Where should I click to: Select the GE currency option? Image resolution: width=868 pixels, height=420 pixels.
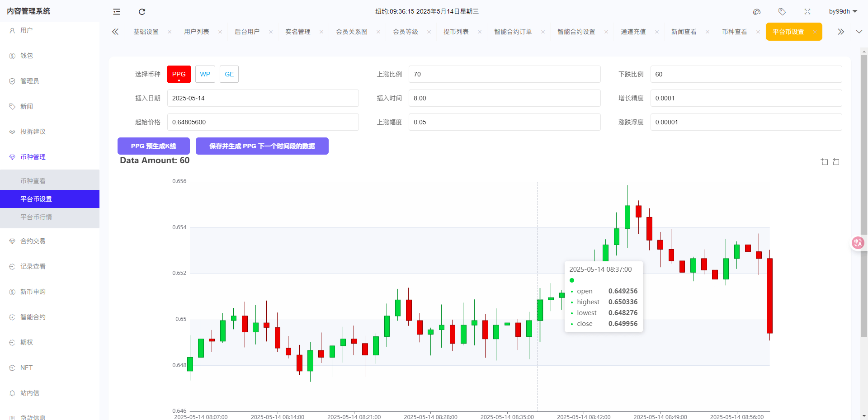(x=229, y=74)
